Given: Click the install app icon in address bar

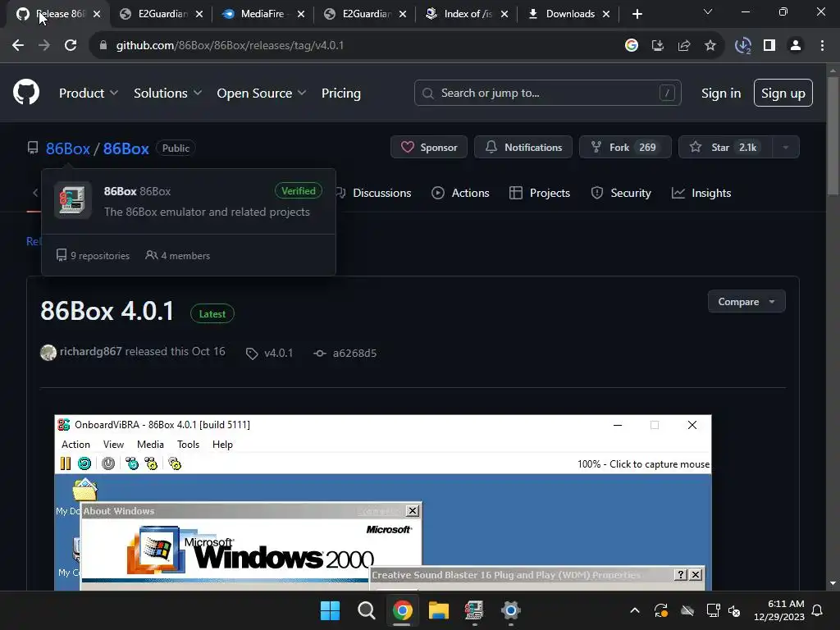Looking at the screenshot, I should (658, 46).
